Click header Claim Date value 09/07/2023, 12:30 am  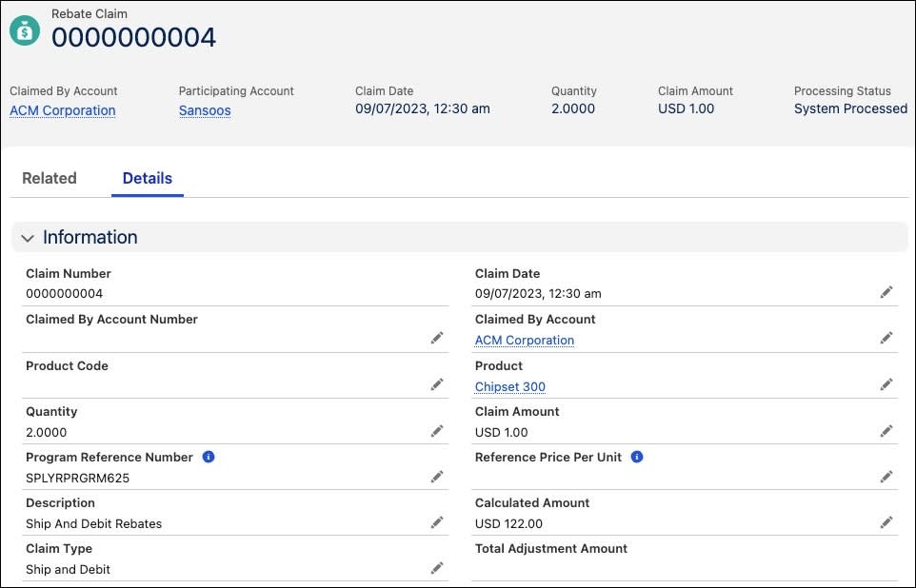point(423,108)
